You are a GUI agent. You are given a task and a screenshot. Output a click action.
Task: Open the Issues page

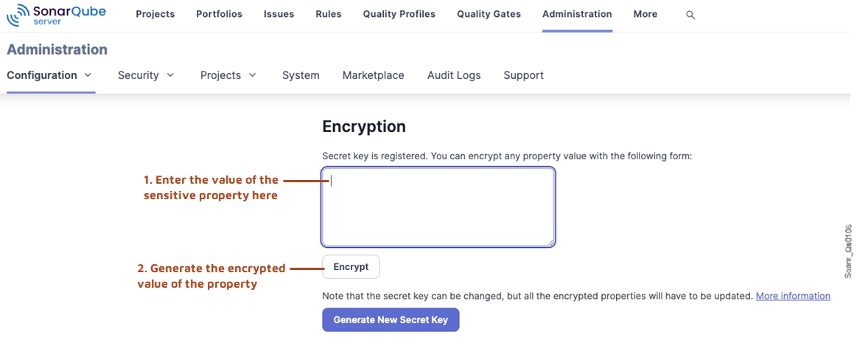pos(279,14)
